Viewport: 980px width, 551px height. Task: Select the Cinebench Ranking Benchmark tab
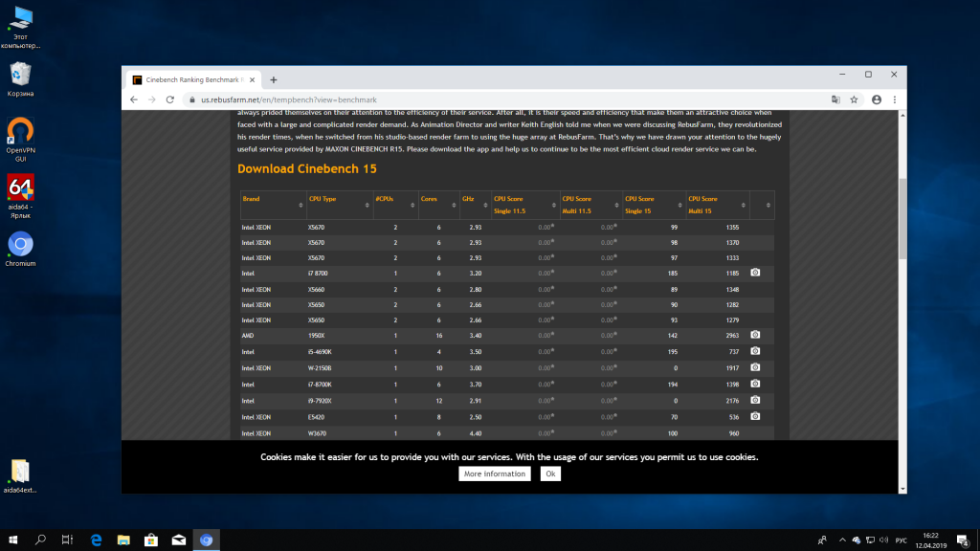(191, 79)
